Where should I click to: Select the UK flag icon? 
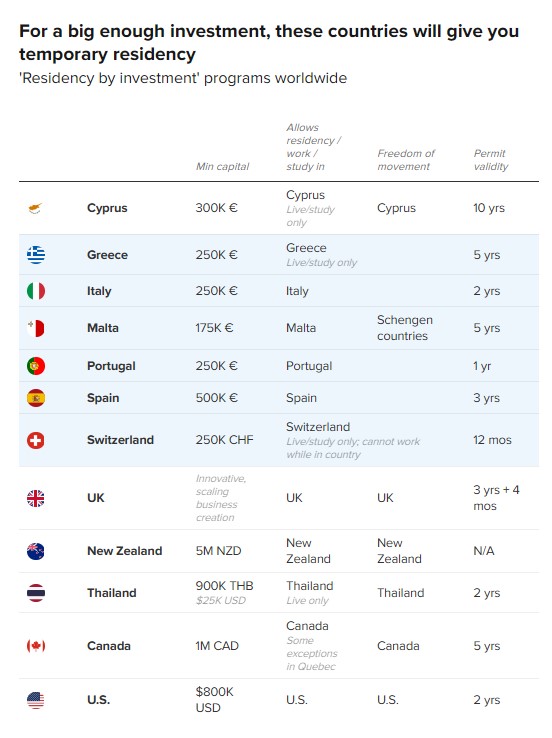tap(36, 498)
